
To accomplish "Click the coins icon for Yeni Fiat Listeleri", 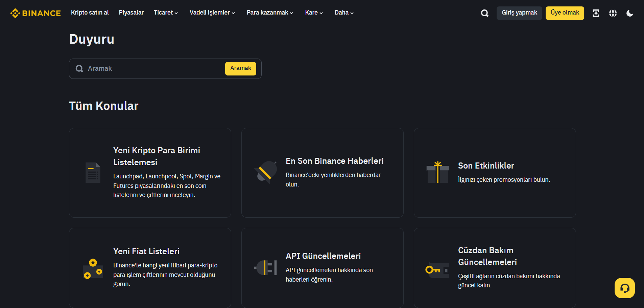I will [x=93, y=269].
